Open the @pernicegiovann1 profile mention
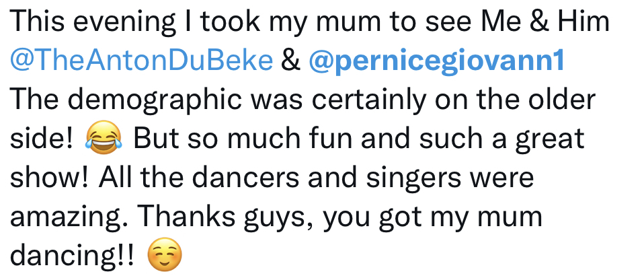 [x=437, y=62]
